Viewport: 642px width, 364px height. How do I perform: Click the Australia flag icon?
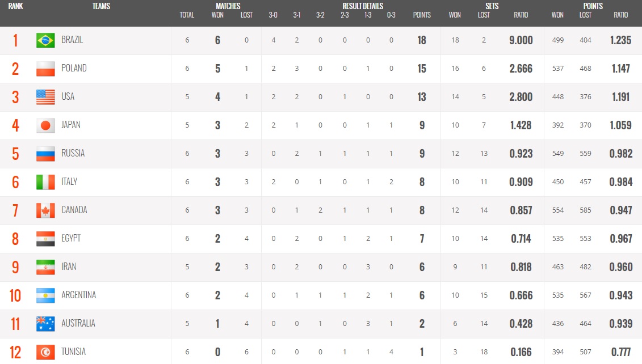point(45,324)
